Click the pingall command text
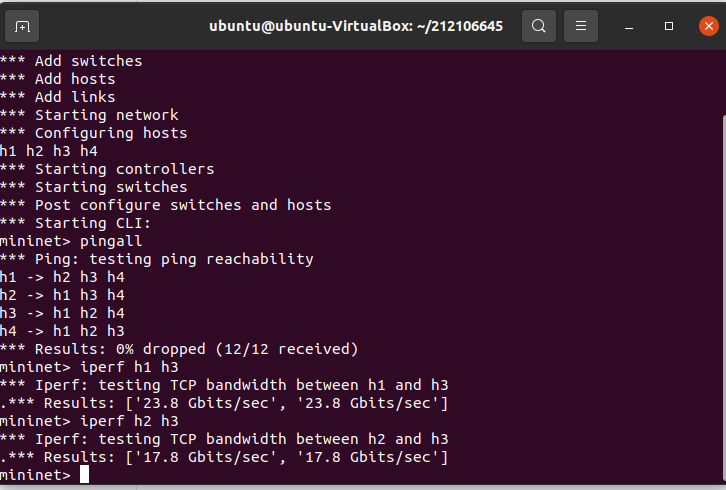726x490 pixels. pos(111,241)
